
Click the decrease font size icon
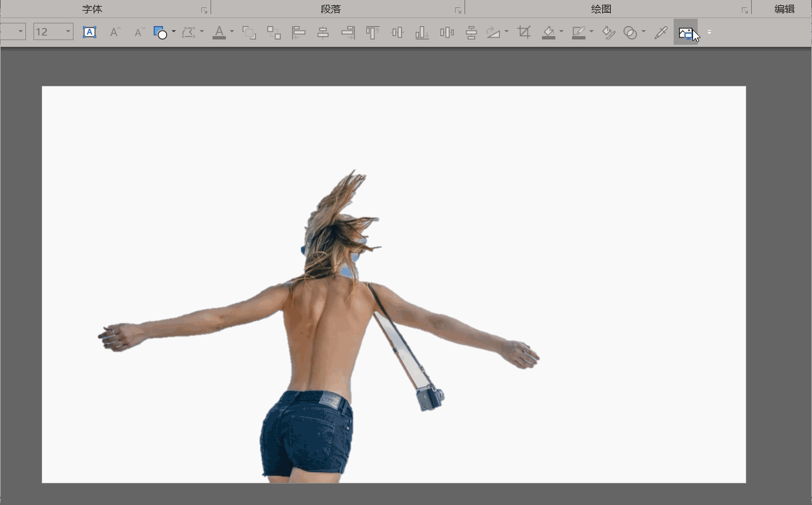[x=138, y=32]
